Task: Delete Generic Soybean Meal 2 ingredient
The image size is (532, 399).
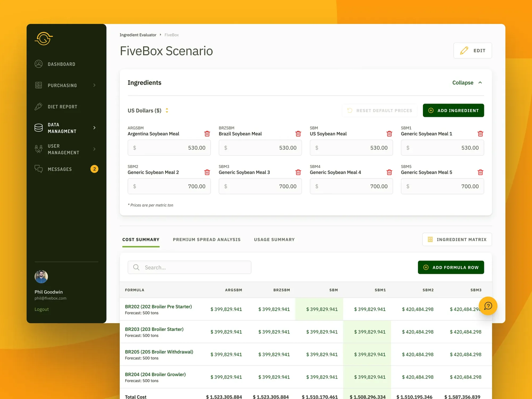Action: click(x=207, y=172)
